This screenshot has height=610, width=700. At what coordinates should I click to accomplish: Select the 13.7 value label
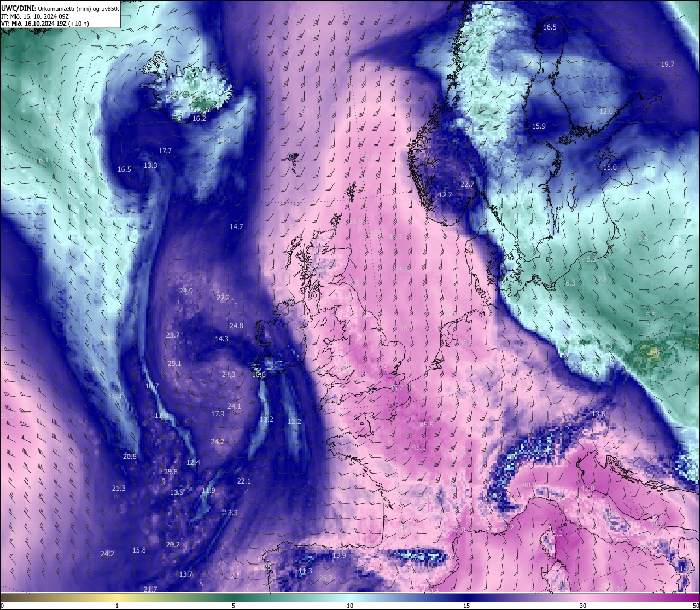186,574
